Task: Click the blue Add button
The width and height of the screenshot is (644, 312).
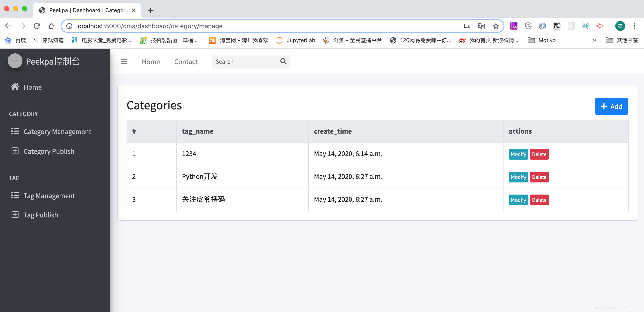Action: (x=611, y=106)
